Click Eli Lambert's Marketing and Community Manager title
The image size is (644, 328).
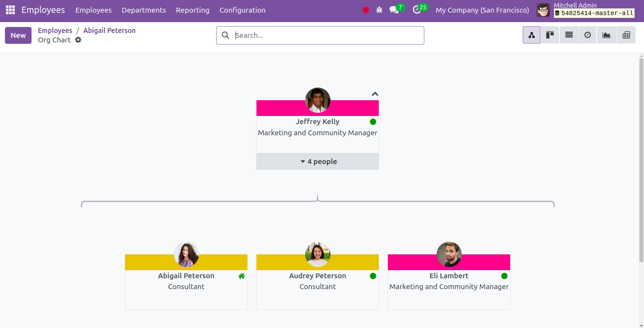click(449, 287)
